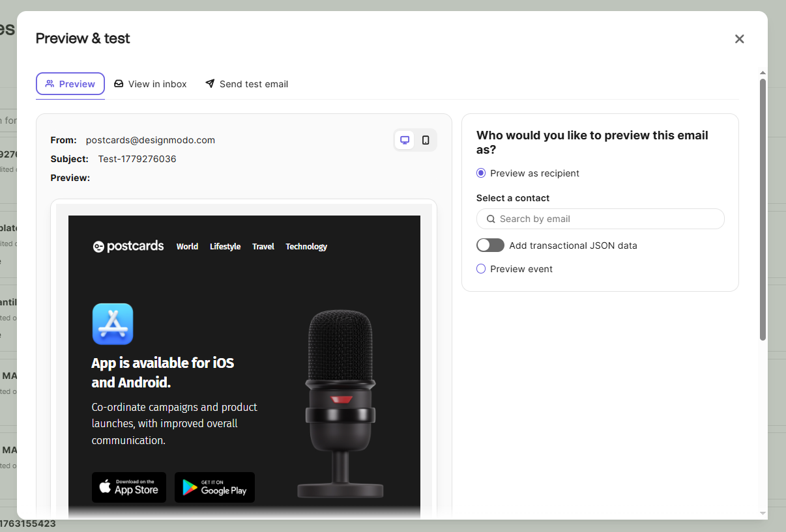Click the dialog's vertical scrollbar
Screen dimensions: 786x532
763,209
